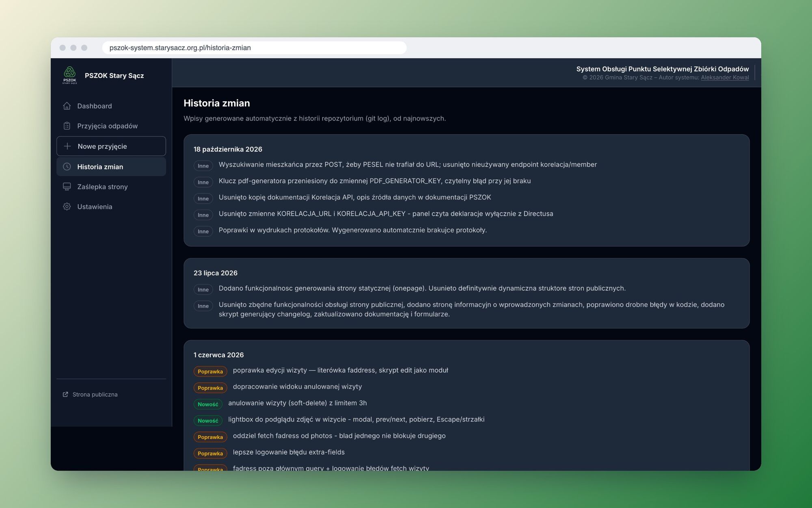Screen dimensions: 812x508
Task: Click the monitor icon beside Zaślepka strony
Action: (67, 187)
